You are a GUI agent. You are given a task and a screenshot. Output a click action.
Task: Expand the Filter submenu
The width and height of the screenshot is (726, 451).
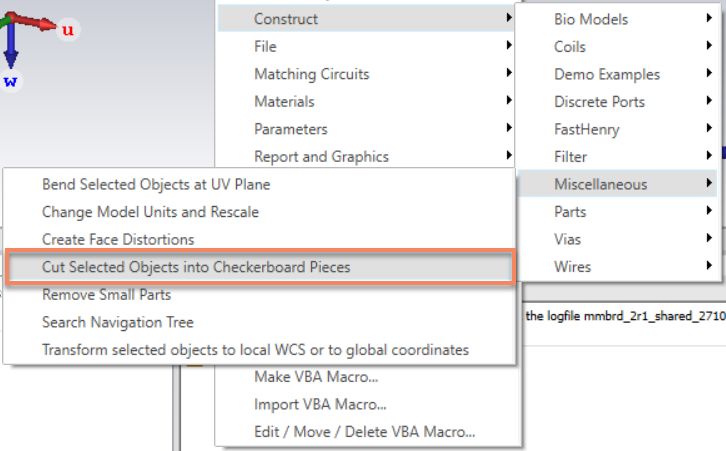(618, 157)
